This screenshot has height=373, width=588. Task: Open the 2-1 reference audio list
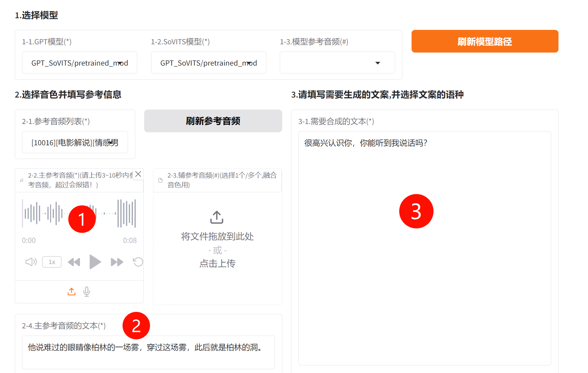75,142
